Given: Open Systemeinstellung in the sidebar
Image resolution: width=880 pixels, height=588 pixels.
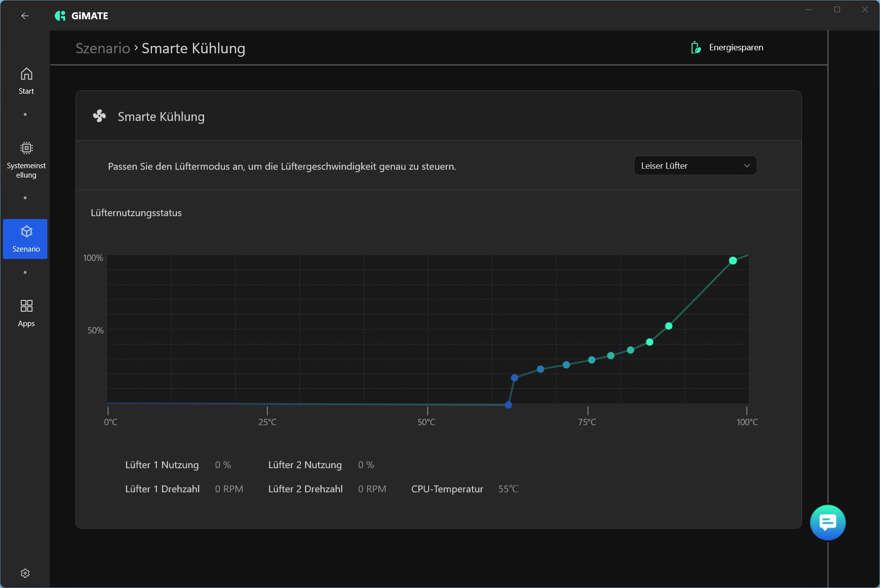Looking at the screenshot, I should tap(26, 160).
